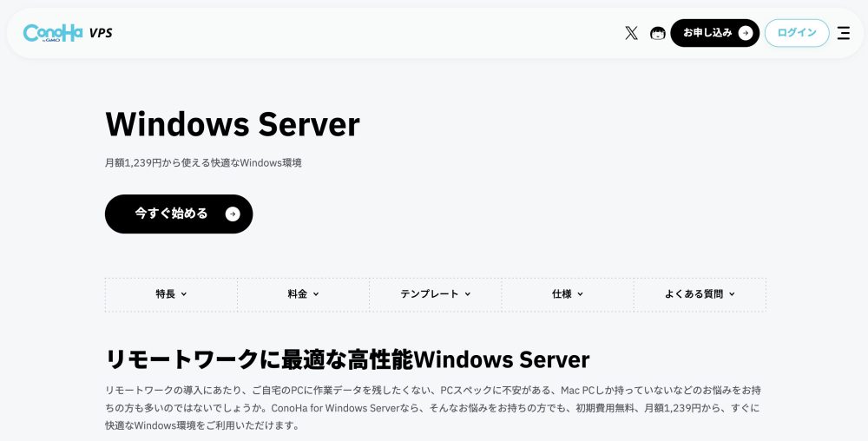Click the お申し込み apply button

(714, 33)
